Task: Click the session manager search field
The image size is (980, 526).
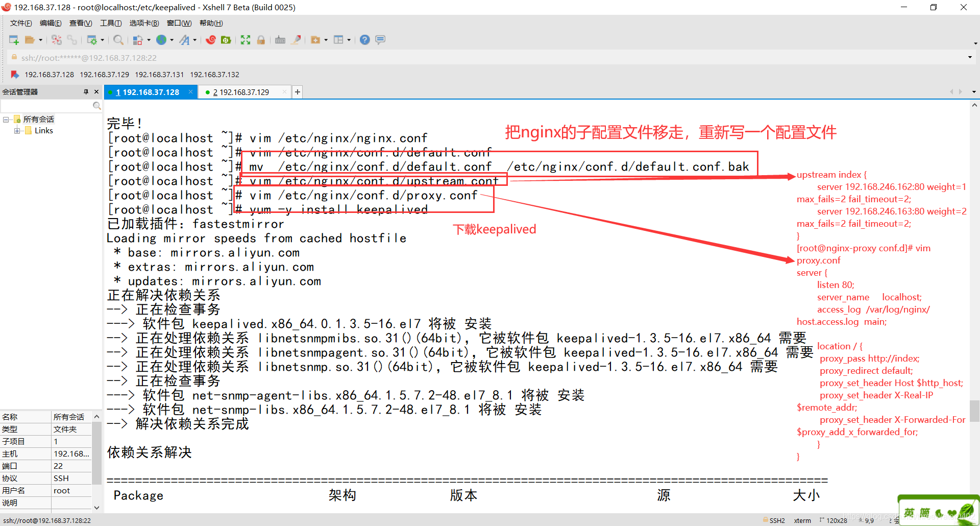Action: 46,106
